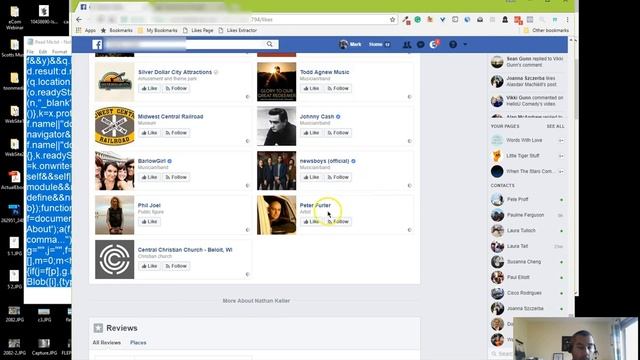Select ActualEbook PDF desktop icon
640x360 pixels.
click(14, 180)
